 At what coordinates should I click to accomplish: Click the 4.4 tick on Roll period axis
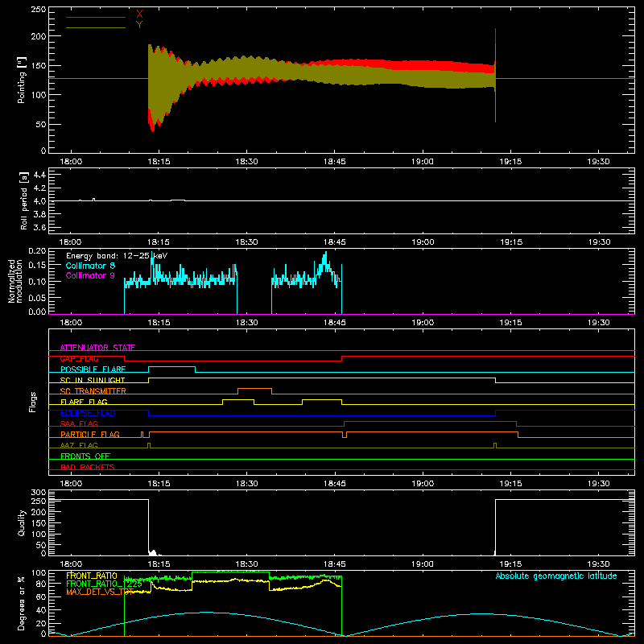pos(39,175)
